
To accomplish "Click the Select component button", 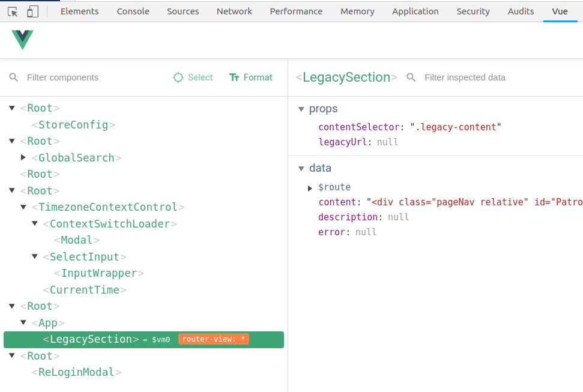I will (x=193, y=77).
